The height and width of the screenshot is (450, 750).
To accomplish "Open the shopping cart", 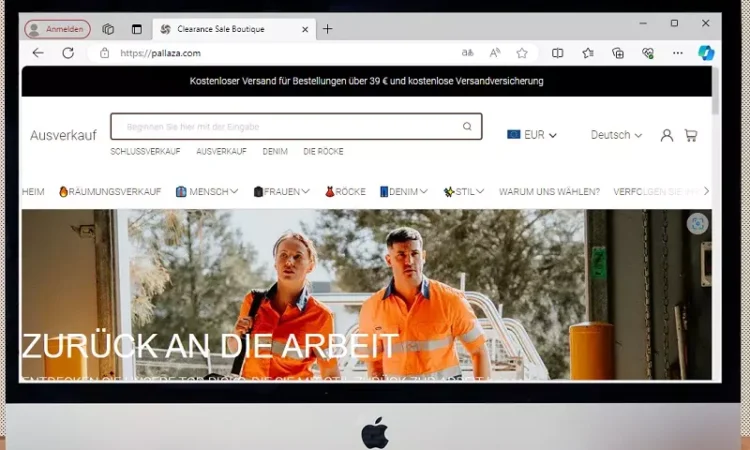I will point(691,135).
